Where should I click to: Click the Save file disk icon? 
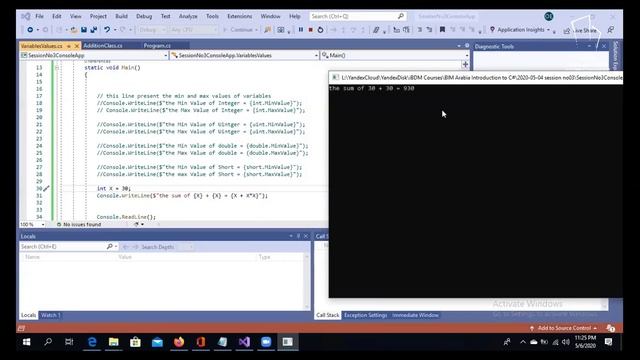tap(84, 30)
